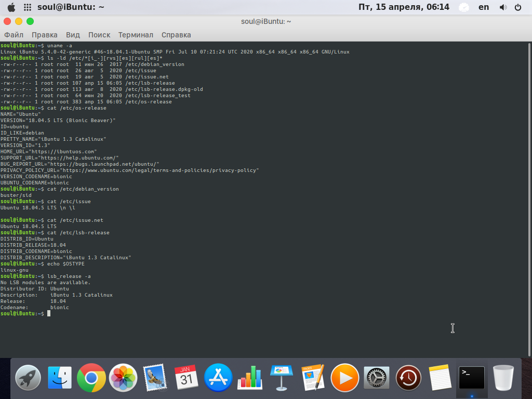The height and width of the screenshot is (399, 532).
Task: Minimize terminal with the yellow button
Action: (x=19, y=21)
